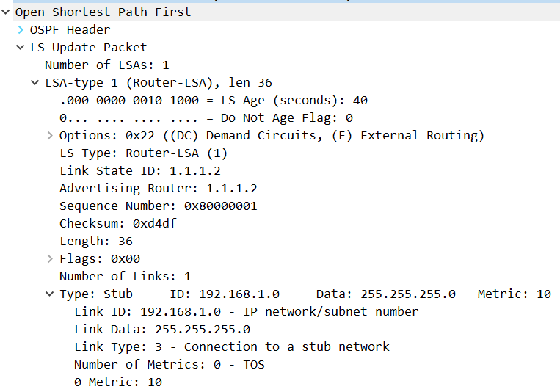Expand the OSPF Header section
The width and height of the screenshot is (560, 392).
pos(21,29)
